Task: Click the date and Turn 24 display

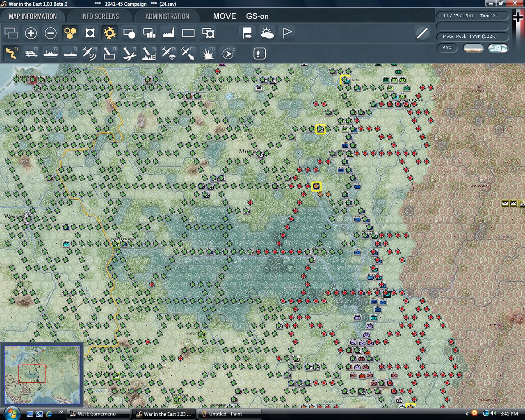Action: [472, 16]
